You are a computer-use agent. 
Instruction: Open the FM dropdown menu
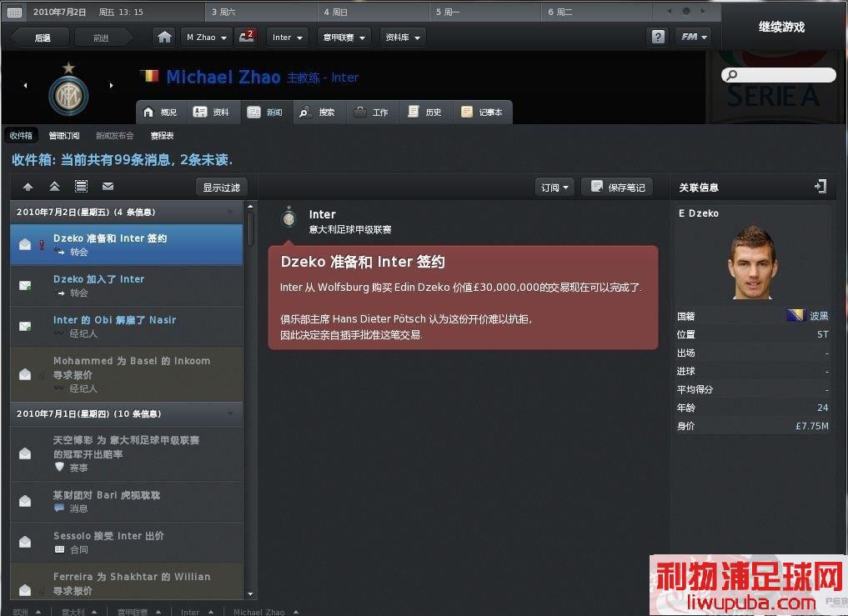point(694,37)
